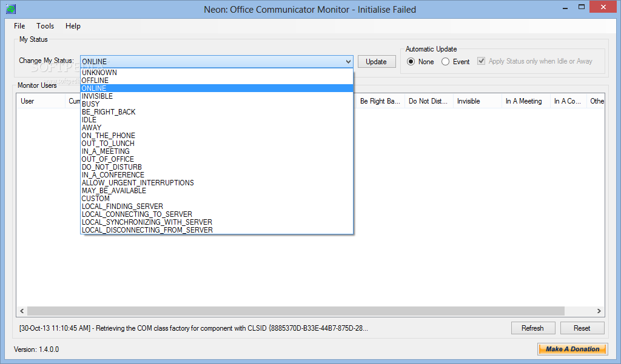Select CUSTOM status option
Image resolution: width=621 pixels, height=364 pixels.
(x=217, y=199)
